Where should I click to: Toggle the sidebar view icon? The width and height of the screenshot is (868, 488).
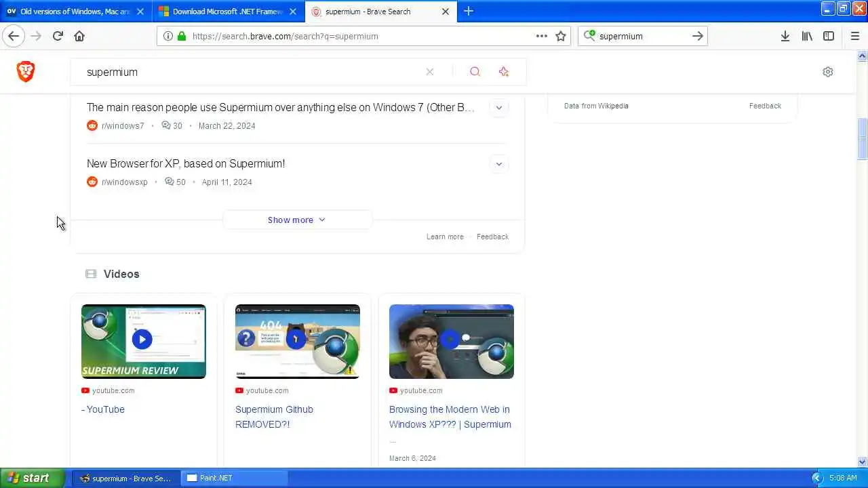tap(829, 36)
